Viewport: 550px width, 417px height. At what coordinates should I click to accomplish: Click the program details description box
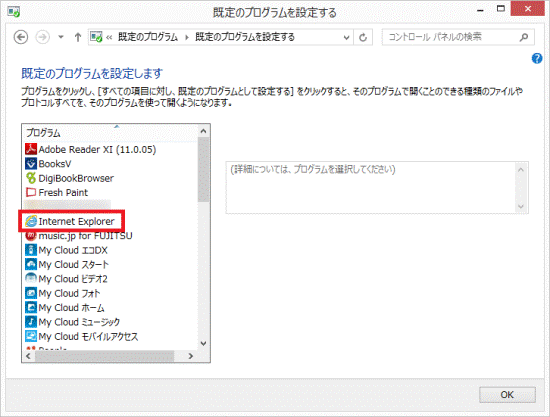[x=377, y=188]
